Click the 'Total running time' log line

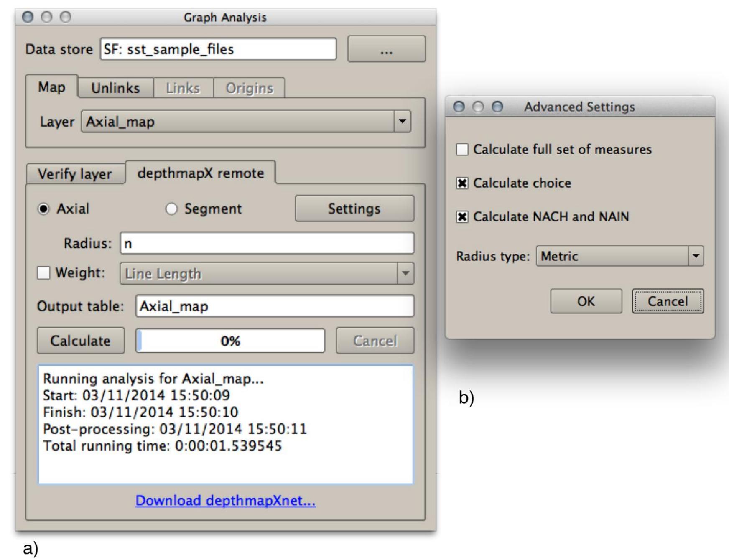163,446
